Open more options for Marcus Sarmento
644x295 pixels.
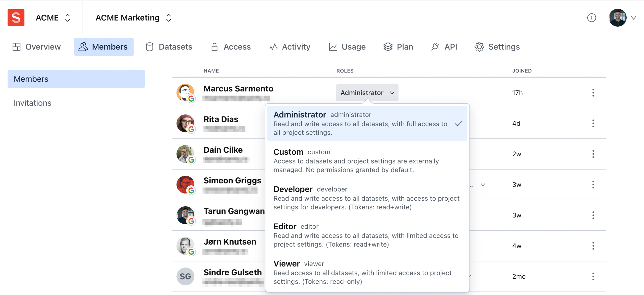[593, 93]
